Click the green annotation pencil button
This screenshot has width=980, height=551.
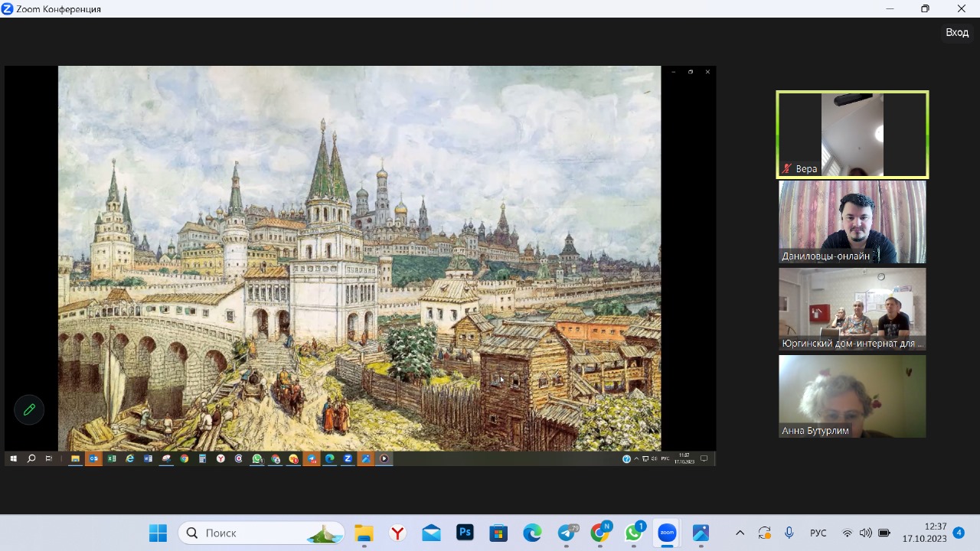click(29, 409)
